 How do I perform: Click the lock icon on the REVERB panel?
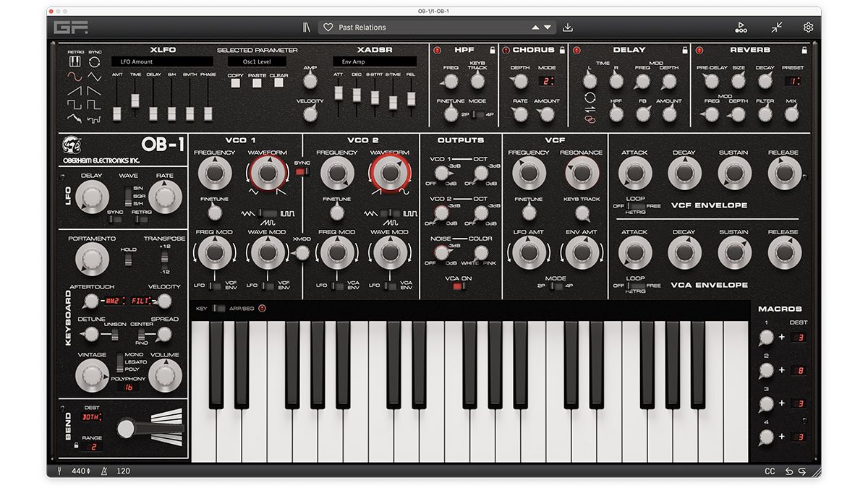click(803, 50)
